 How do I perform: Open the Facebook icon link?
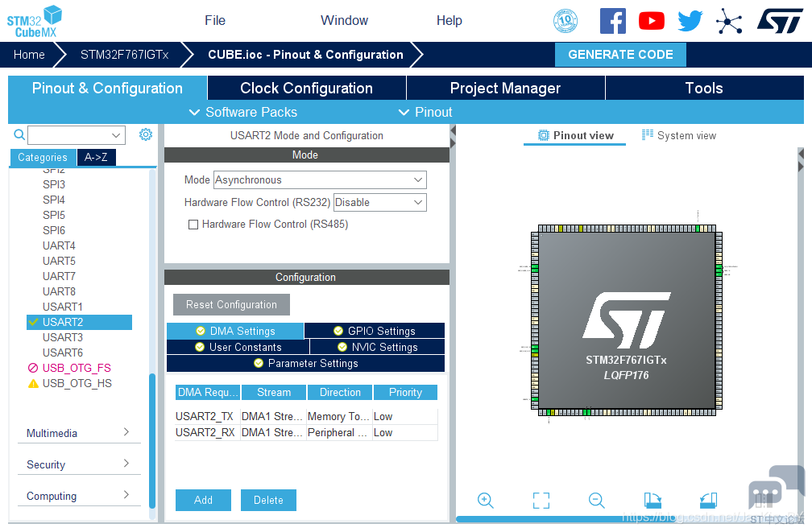[x=612, y=21]
